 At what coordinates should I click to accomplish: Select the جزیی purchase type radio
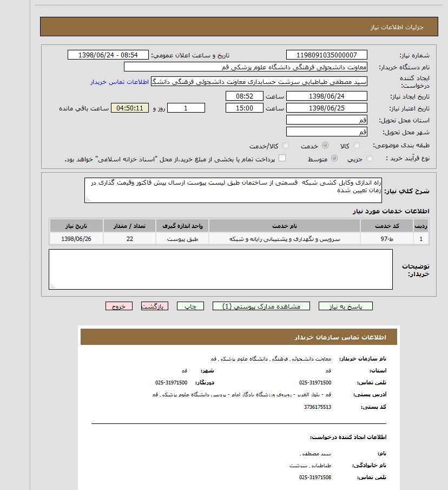(370, 158)
